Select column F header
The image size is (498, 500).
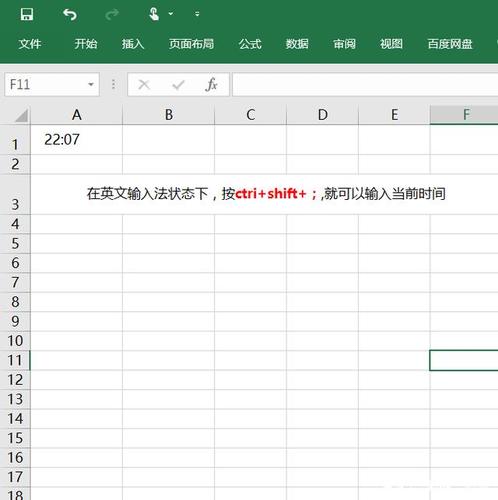click(464, 115)
